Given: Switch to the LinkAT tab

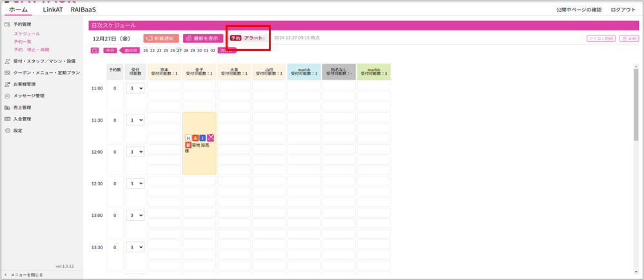Looking at the screenshot, I should point(54,10).
